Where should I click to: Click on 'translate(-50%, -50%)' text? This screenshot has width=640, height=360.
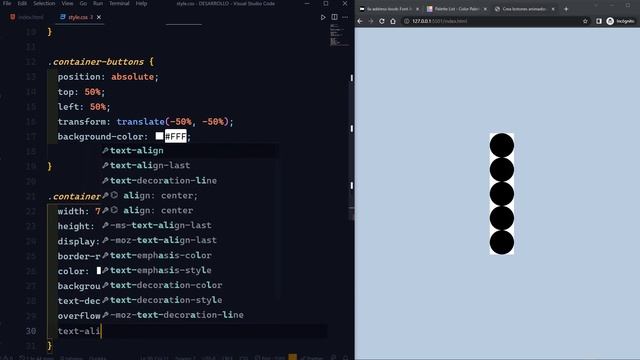(x=172, y=122)
